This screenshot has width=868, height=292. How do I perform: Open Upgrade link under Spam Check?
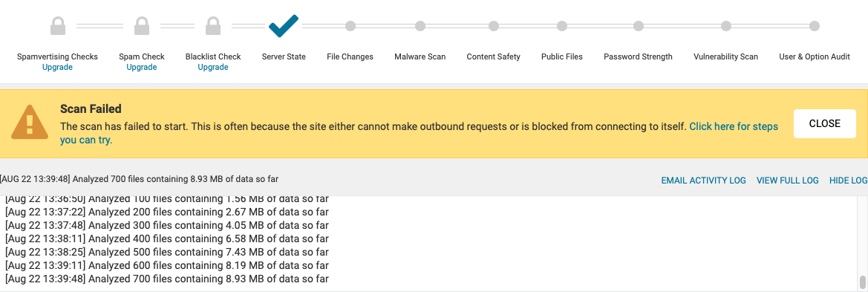[x=142, y=67]
